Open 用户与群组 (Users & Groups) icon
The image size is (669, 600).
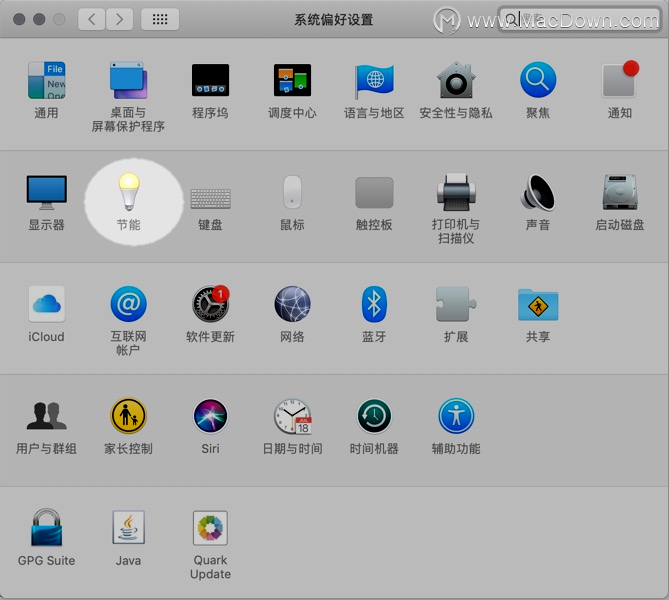pyautogui.click(x=47, y=416)
